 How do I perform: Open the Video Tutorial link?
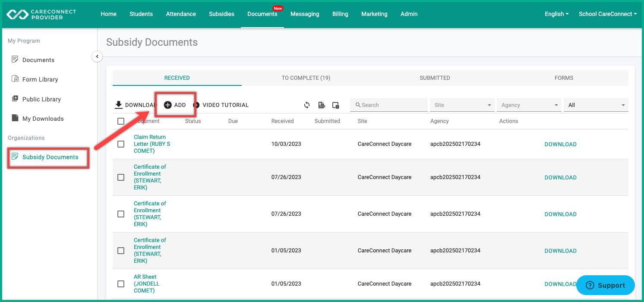pos(221,105)
